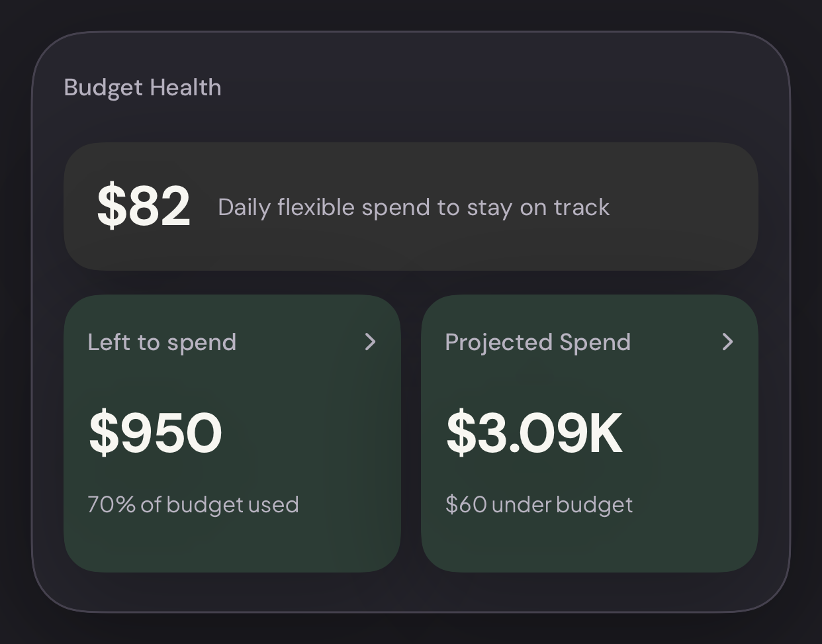Screen dimensions: 822x644
Task: Select the $950 remaining amount
Action: [156, 433]
